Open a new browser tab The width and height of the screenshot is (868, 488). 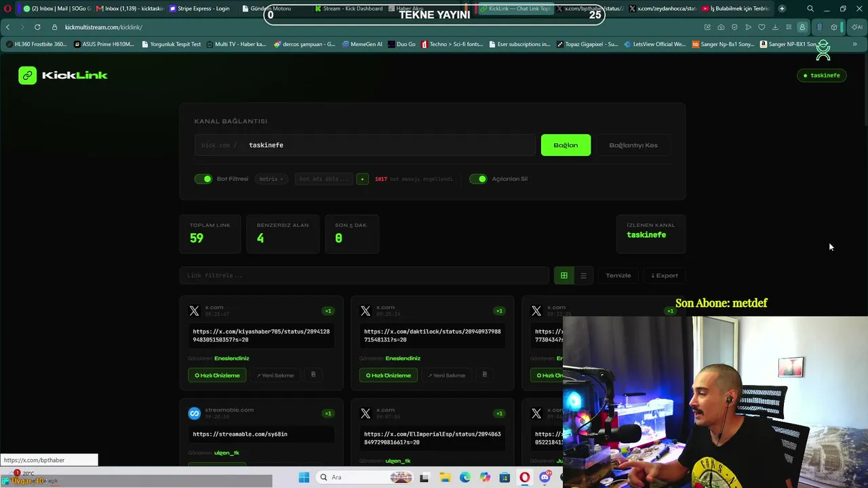click(782, 9)
